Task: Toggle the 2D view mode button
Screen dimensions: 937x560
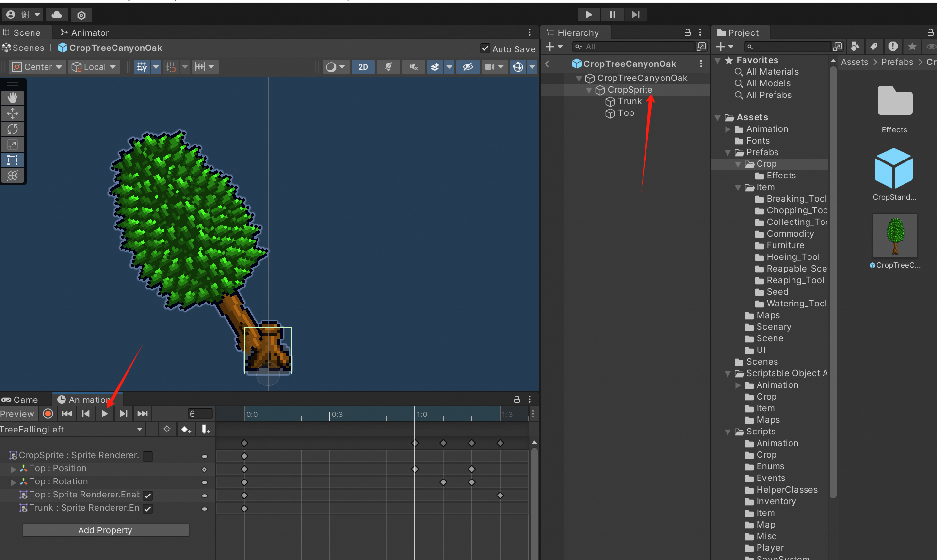Action: pyautogui.click(x=363, y=67)
